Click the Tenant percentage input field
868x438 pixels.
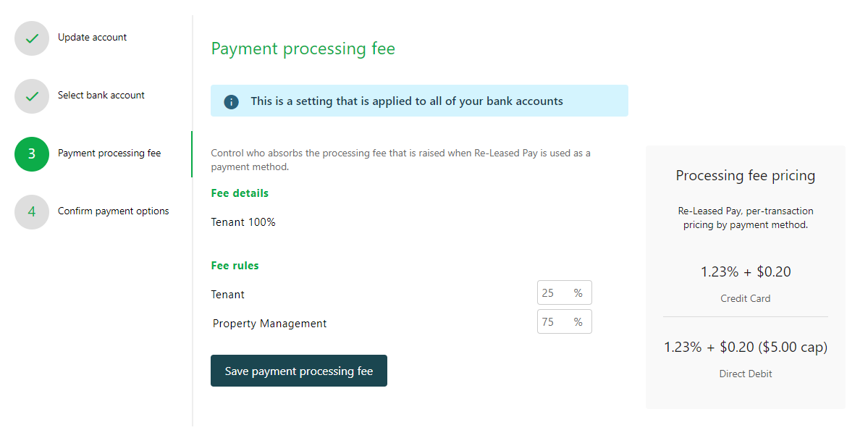click(564, 293)
